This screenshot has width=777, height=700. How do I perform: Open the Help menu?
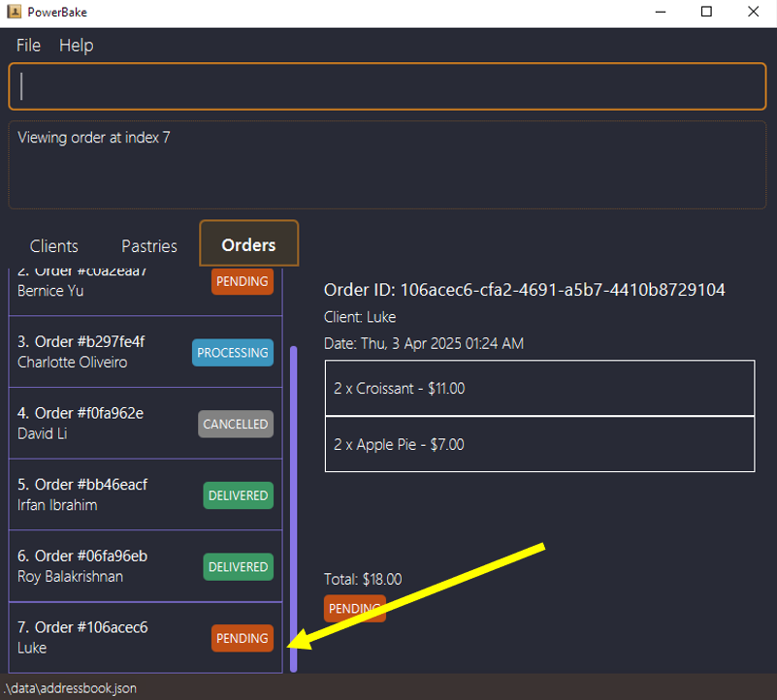[76, 46]
